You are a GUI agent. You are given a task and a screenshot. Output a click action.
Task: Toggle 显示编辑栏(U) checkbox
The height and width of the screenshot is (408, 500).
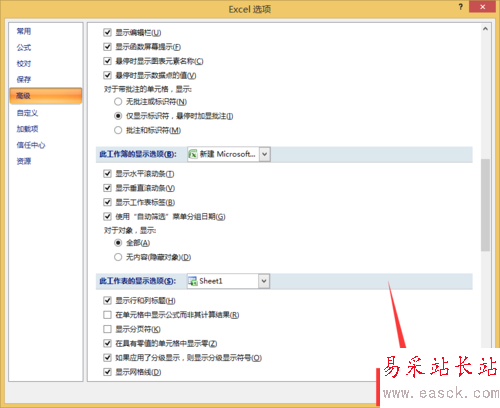107,32
